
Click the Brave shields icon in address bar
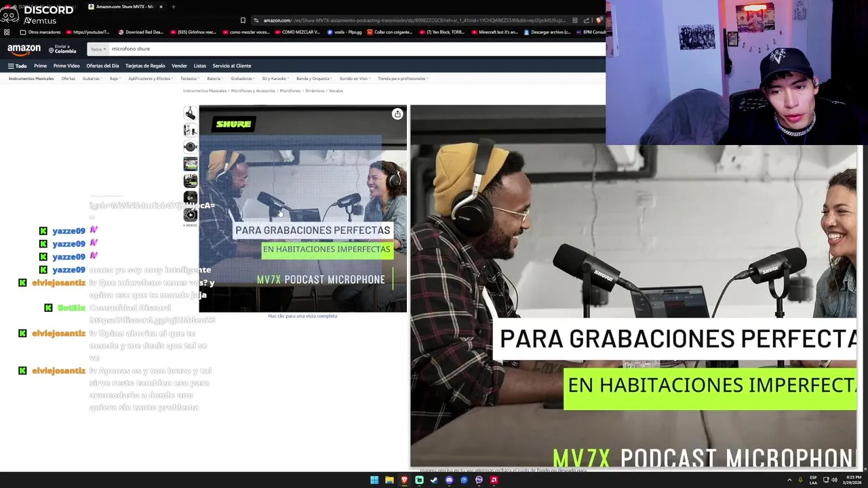(x=599, y=20)
